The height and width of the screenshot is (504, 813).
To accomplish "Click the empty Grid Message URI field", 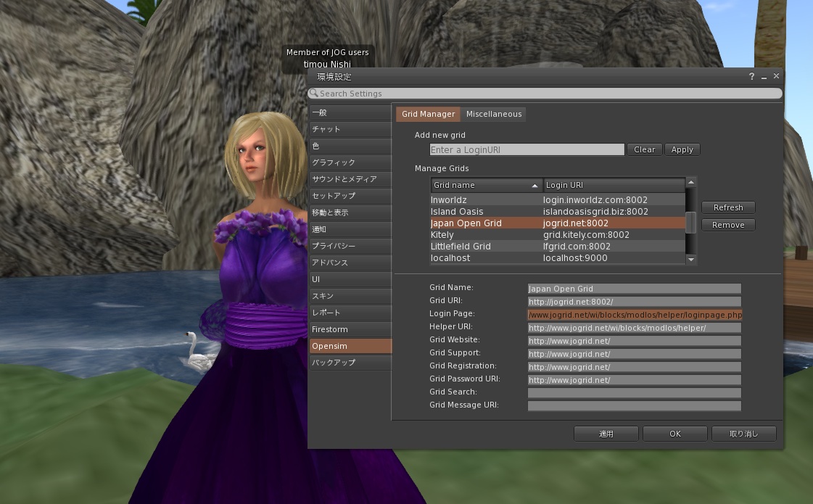I will (634, 406).
